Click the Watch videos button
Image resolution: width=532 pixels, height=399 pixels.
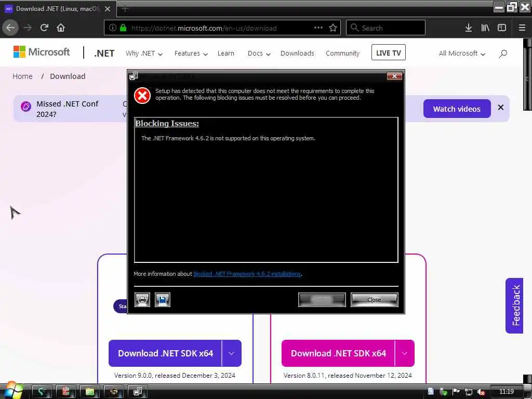[x=457, y=109]
